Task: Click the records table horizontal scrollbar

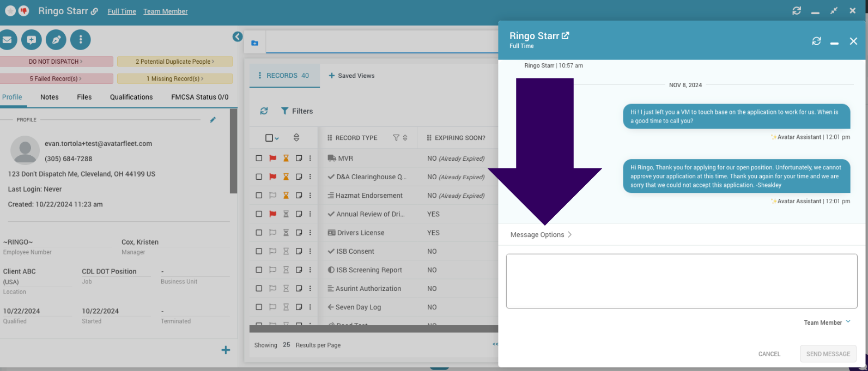Action: click(x=374, y=329)
